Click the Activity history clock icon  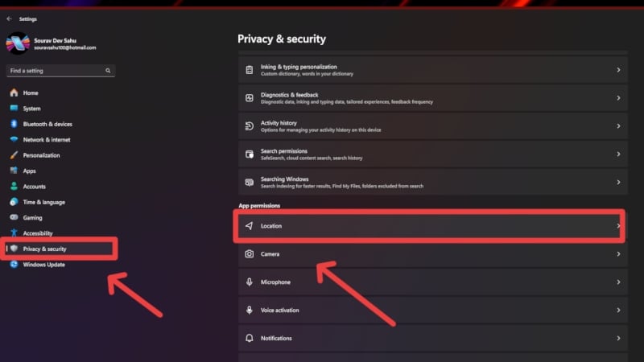(x=249, y=126)
